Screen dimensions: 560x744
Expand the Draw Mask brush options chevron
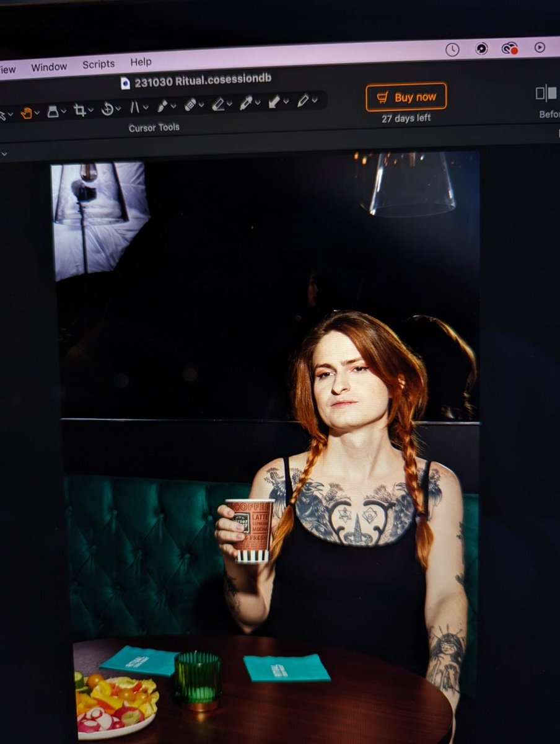point(173,106)
